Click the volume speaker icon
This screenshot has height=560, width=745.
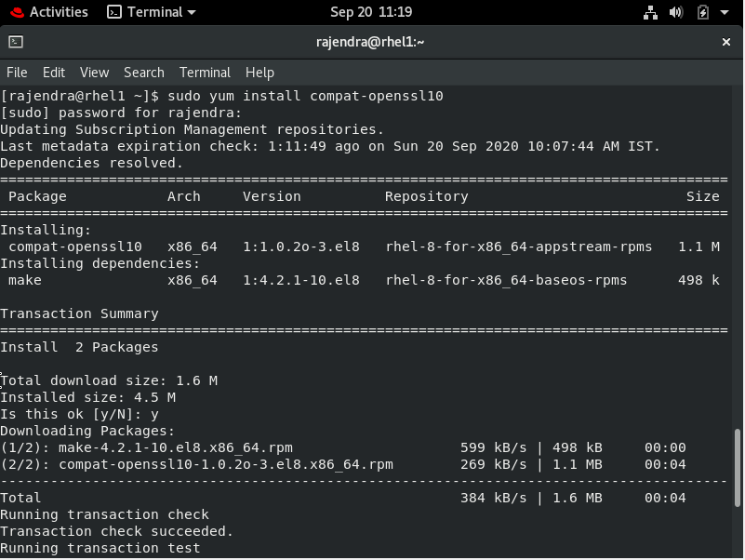tap(676, 12)
